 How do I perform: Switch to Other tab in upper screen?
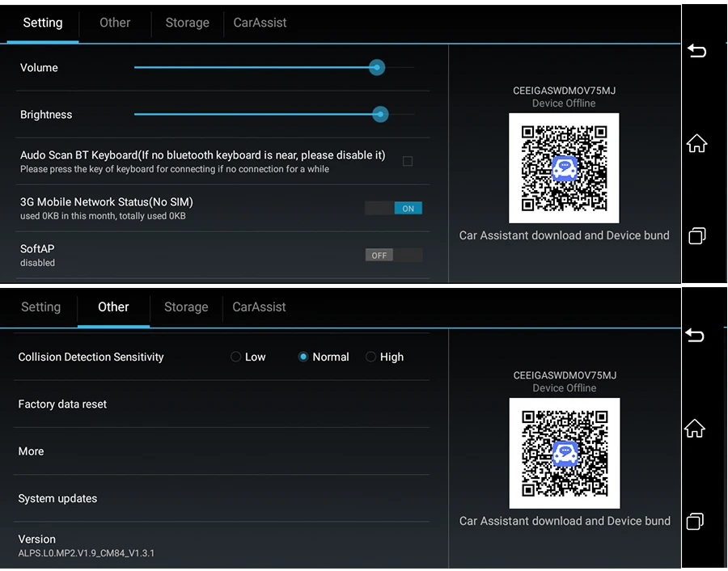point(115,23)
